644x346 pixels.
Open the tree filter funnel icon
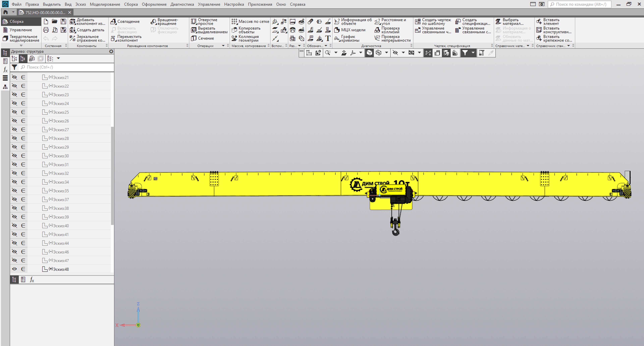14,67
